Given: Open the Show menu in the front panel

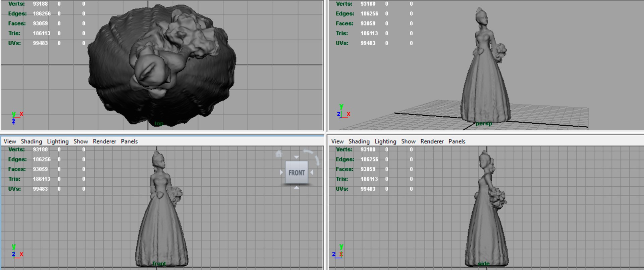Looking at the screenshot, I should coord(81,141).
